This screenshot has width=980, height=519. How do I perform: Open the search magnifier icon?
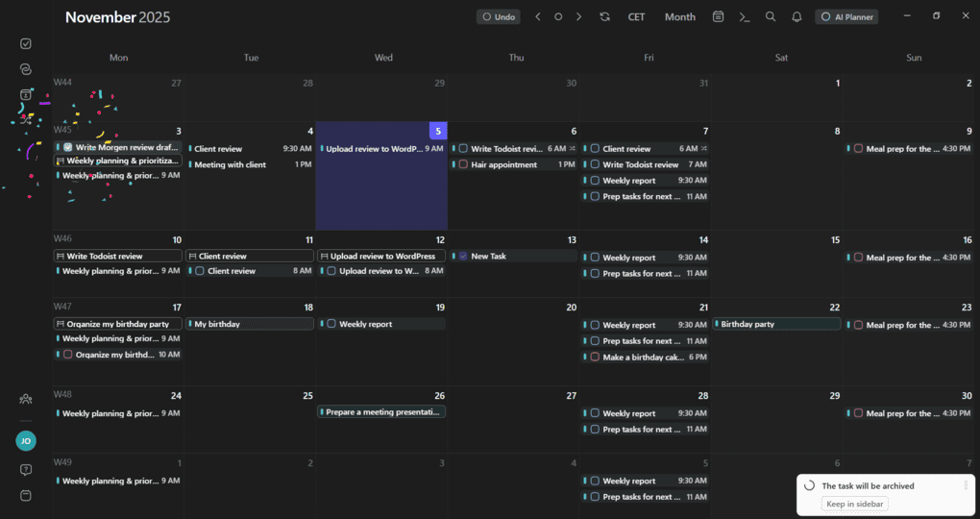pyautogui.click(x=771, y=17)
